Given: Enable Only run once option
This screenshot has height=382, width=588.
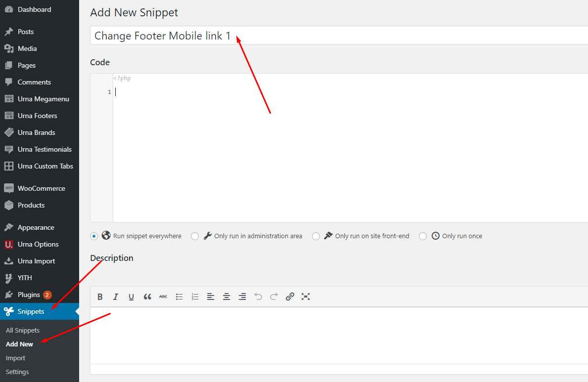Looking at the screenshot, I should pos(423,236).
